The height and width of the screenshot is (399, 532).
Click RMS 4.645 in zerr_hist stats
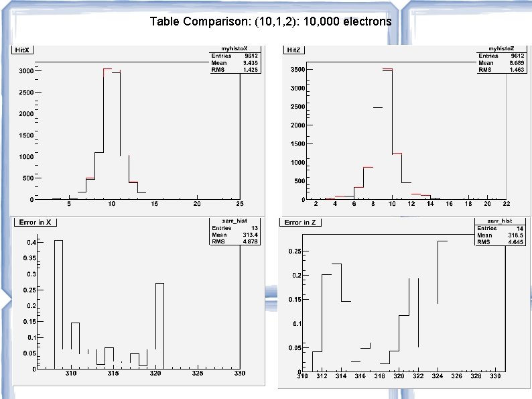(x=500, y=242)
